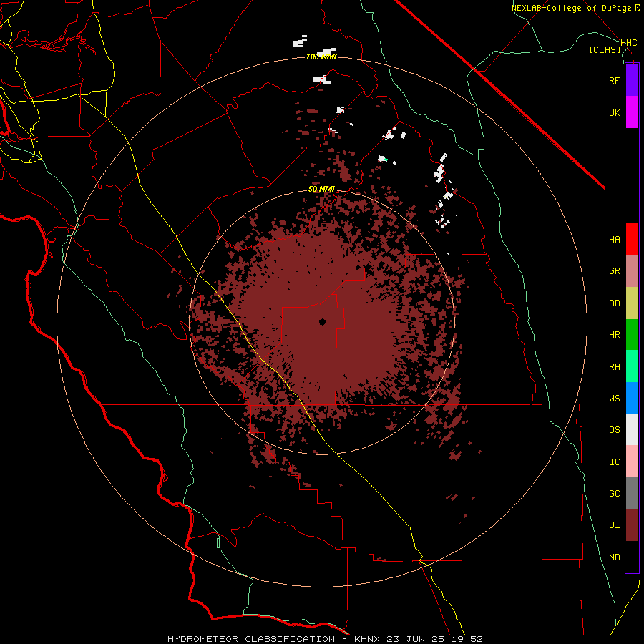Click the UK magenta legend swatch
Image resolution: width=644 pixels, height=644 pixels.
pos(632,112)
